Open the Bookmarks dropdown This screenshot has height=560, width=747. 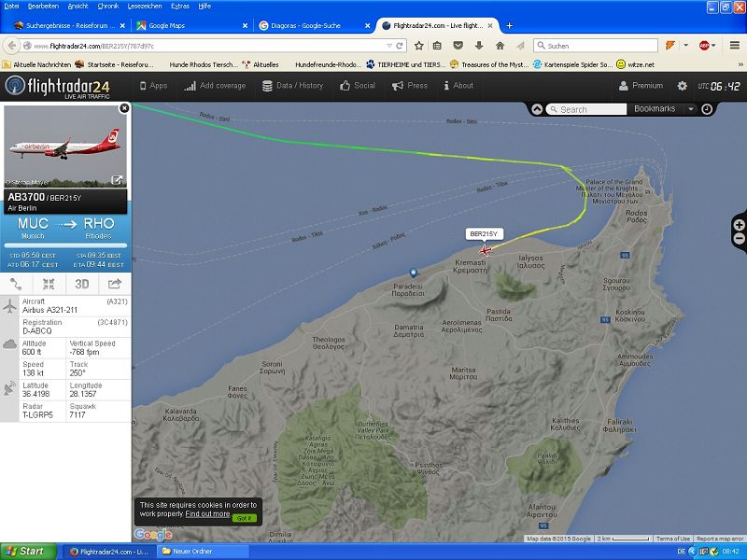tap(664, 109)
